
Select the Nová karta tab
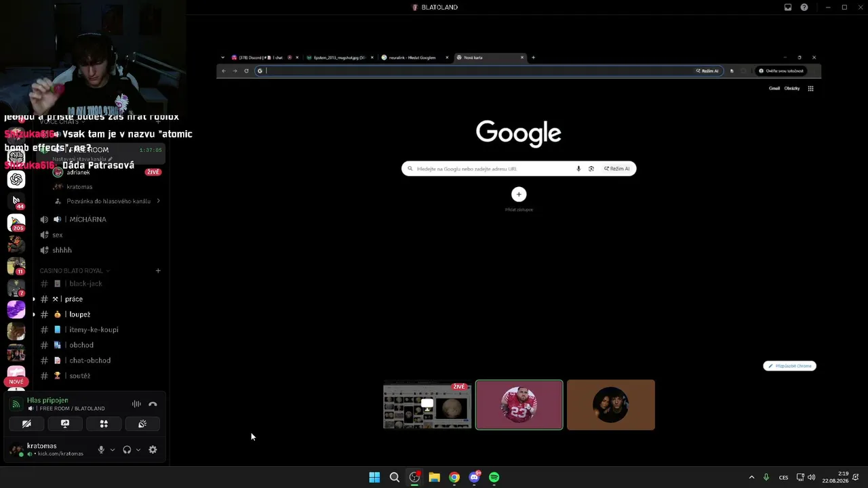click(x=490, y=58)
